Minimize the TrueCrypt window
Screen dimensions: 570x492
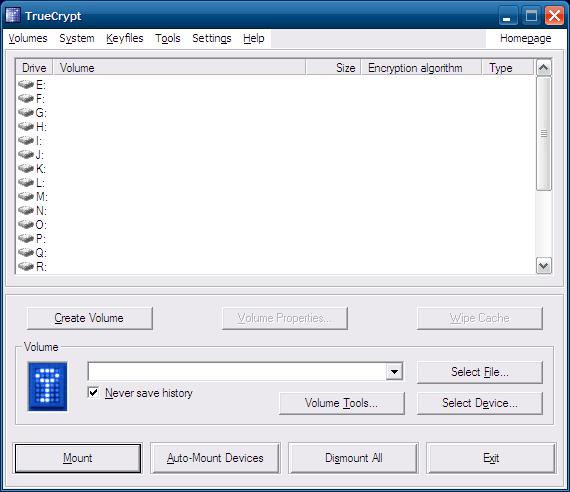pos(507,16)
